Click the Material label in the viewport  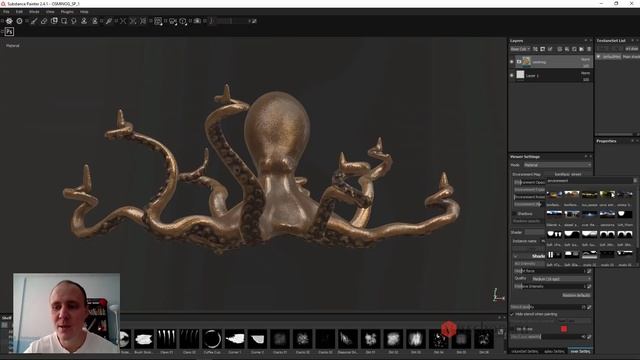13,46
